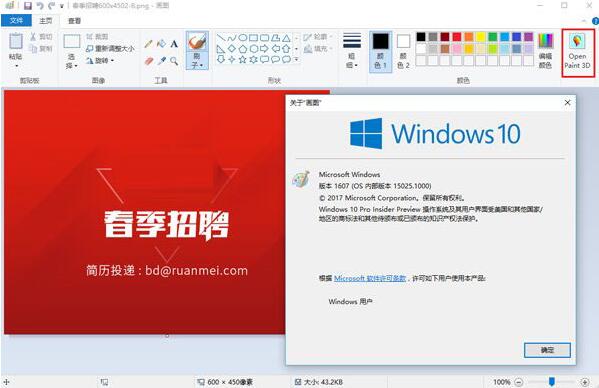Select the oval shape
Viewport: 599px width, 388px height.
[243, 38]
